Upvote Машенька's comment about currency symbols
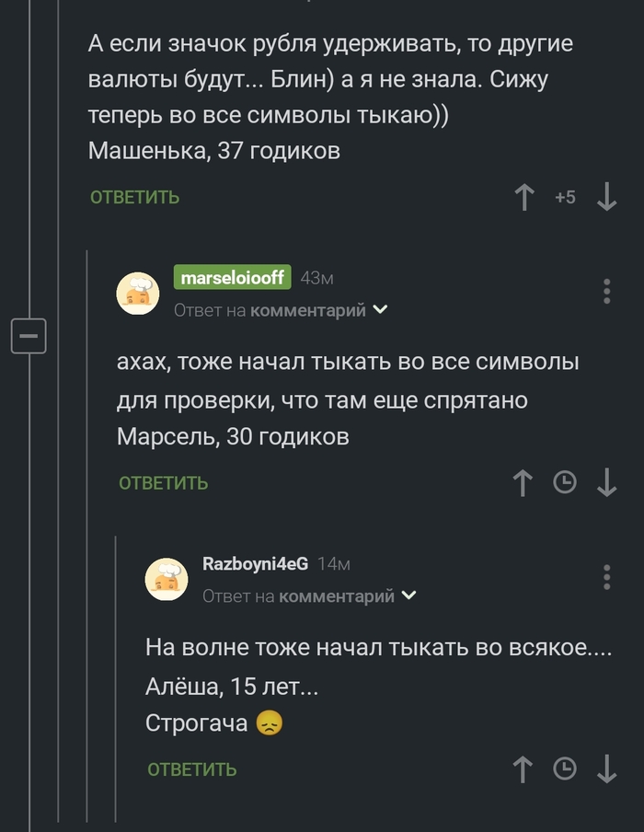This screenshot has width=644, height=832. (x=523, y=196)
